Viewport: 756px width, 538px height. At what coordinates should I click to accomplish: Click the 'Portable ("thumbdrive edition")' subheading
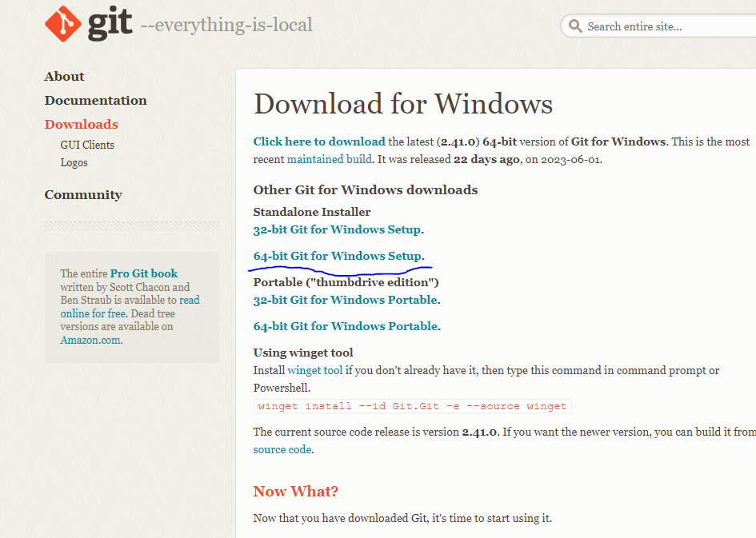[x=346, y=282]
